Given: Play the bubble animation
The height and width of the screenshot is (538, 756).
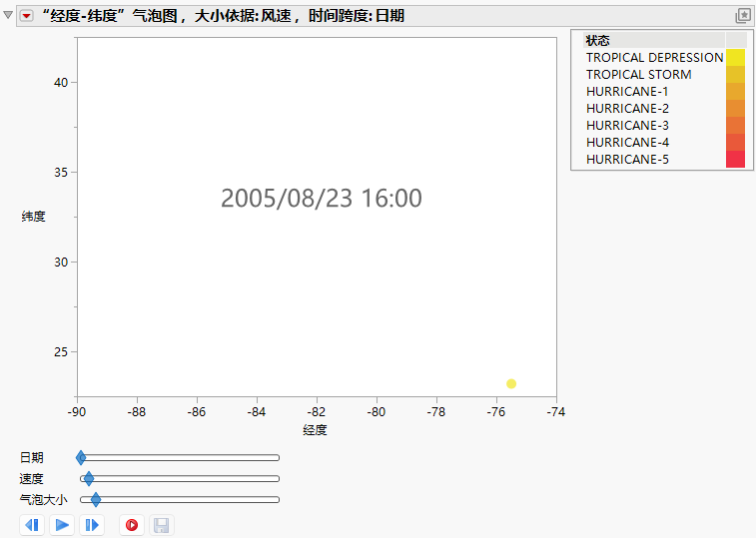Looking at the screenshot, I should pyautogui.click(x=62, y=525).
